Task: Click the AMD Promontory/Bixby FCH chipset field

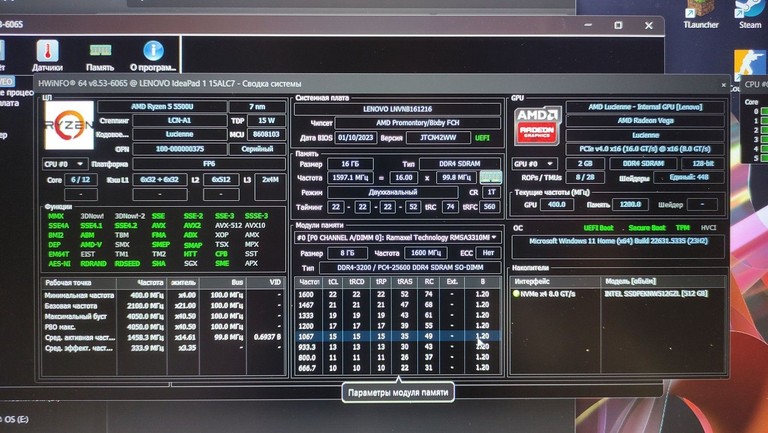Action: [418, 123]
